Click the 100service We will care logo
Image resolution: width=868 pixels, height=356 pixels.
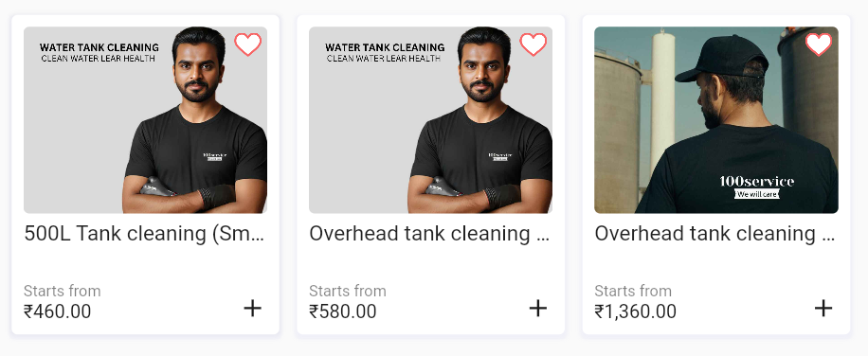pyautogui.click(x=757, y=187)
